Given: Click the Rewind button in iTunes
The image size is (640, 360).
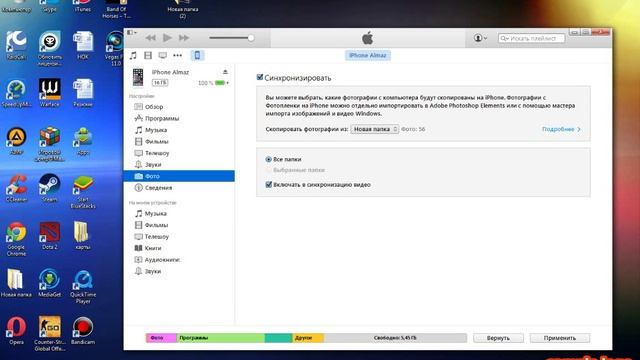Looking at the screenshot, I should 150,38.
